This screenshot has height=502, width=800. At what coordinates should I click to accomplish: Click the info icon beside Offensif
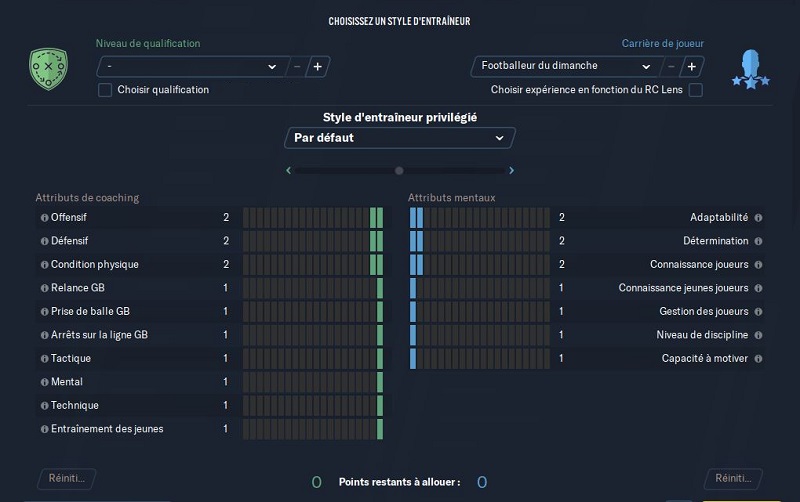tap(44, 218)
